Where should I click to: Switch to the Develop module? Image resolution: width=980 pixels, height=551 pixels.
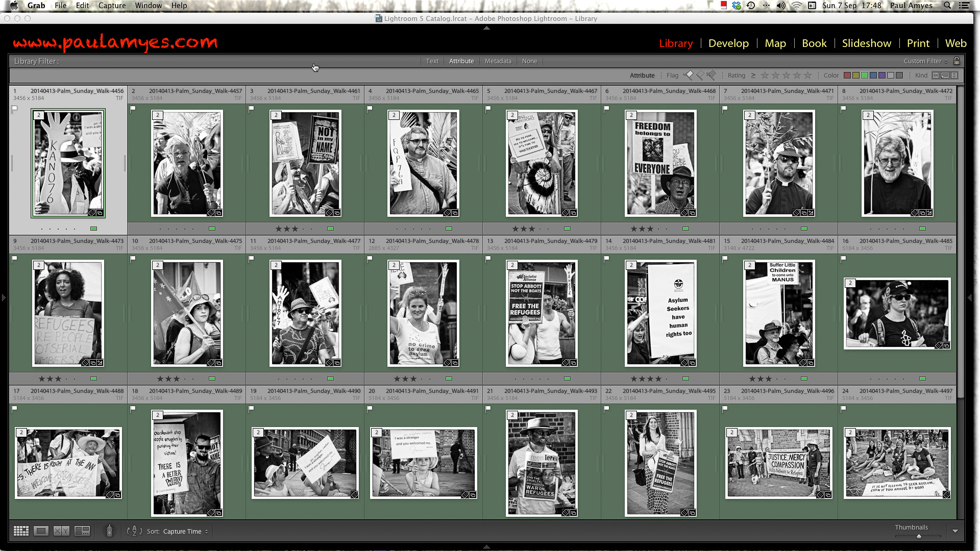[x=728, y=43]
